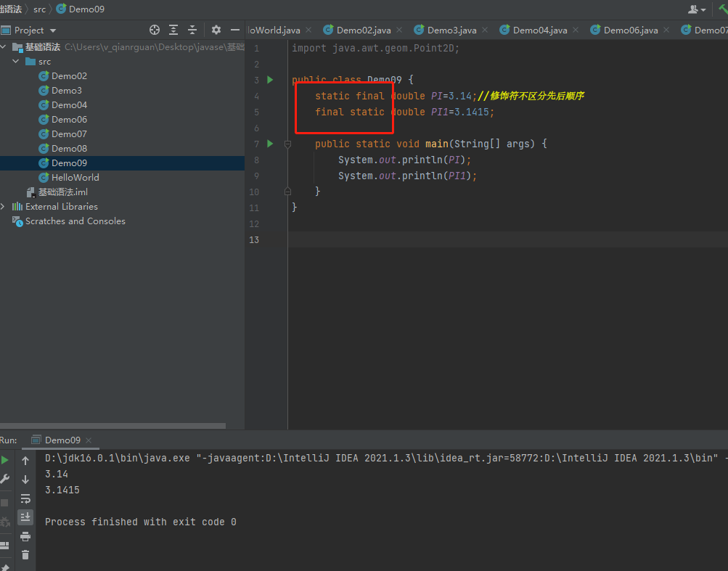This screenshot has height=571, width=728.
Task: Select Demo06 in the project tree
Action: pos(69,119)
